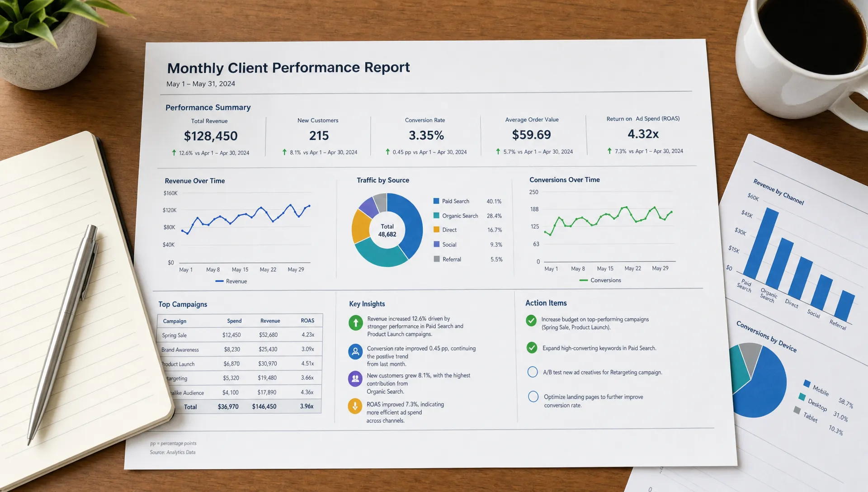This screenshot has width=868, height=492.
Task: Click the Spend column header
Action: tap(234, 321)
